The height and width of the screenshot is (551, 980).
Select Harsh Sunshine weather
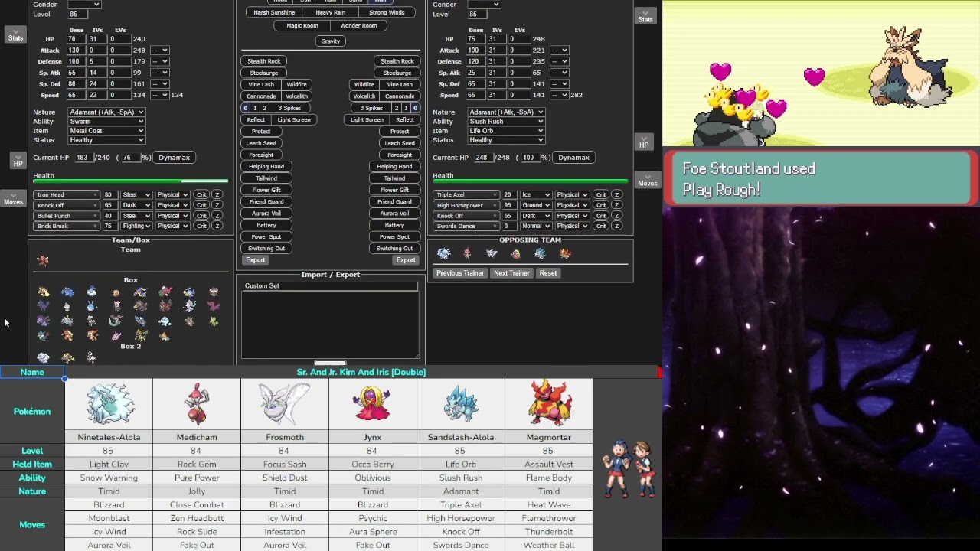coord(274,13)
